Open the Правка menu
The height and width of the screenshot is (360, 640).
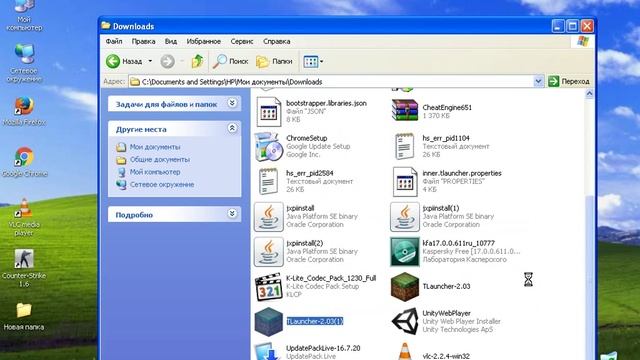pyautogui.click(x=143, y=41)
